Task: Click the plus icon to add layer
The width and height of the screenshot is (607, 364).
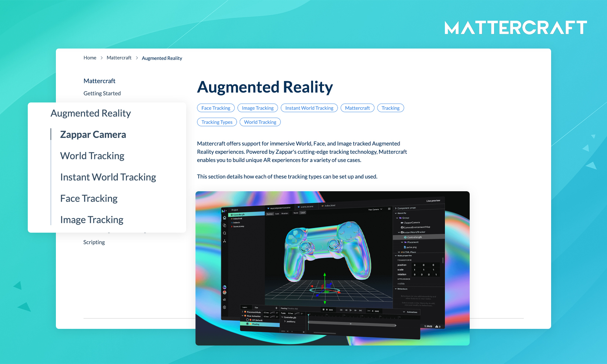Action: (x=276, y=308)
